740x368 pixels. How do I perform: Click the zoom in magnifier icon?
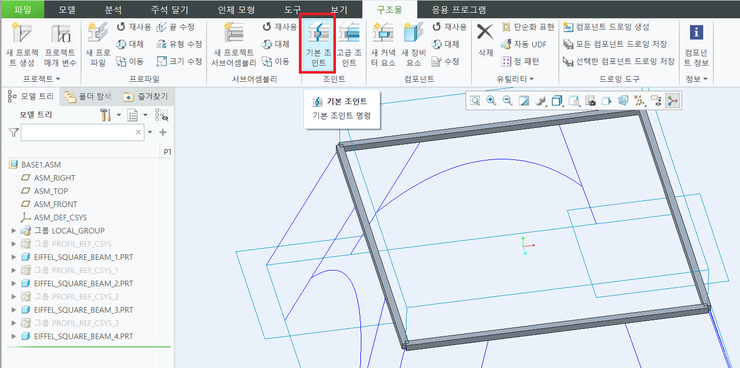[491, 100]
